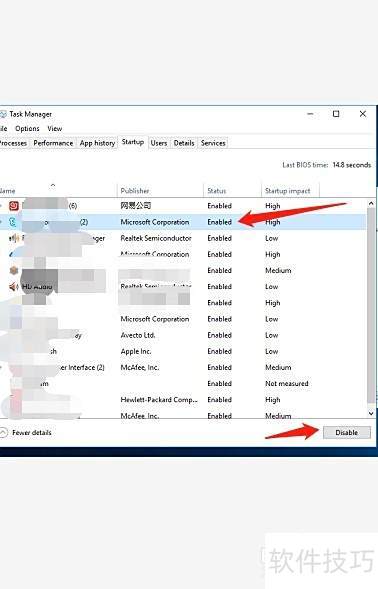Click the brown box app icon
The width and height of the screenshot is (378, 589).
(14, 270)
